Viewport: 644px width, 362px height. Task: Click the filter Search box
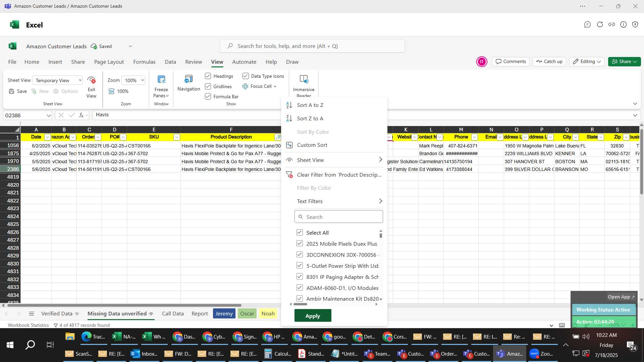point(338,217)
